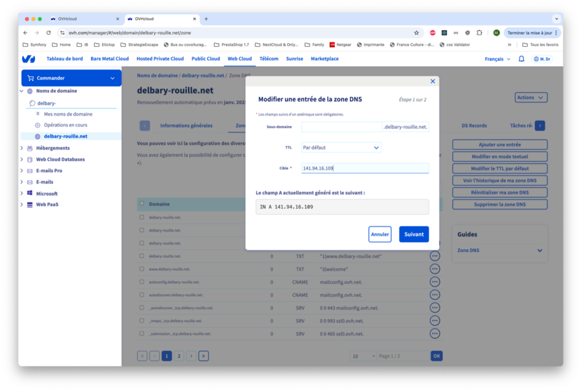The height and width of the screenshot is (392, 583).
Task: Check the autoconfig.delbary-rouille.net. row checkbox
Action: click(142, 282)
